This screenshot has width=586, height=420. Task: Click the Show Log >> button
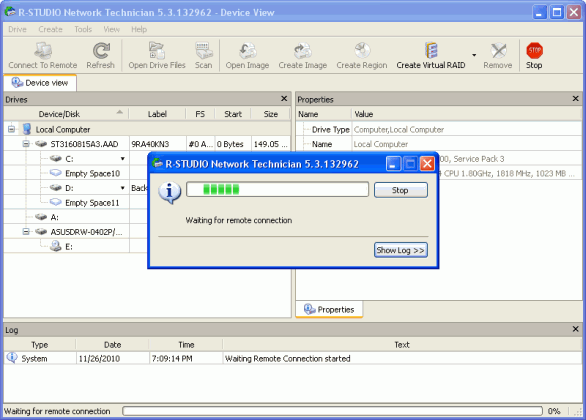[401, 250]
